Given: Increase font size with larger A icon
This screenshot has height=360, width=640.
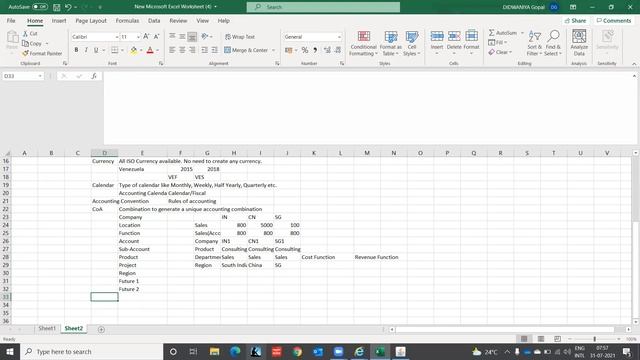Looking at the screenshot, I should coord(146,37).
